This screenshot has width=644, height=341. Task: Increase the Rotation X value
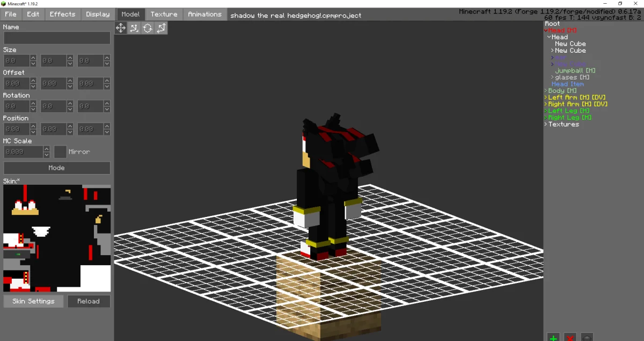coord(33,104)
